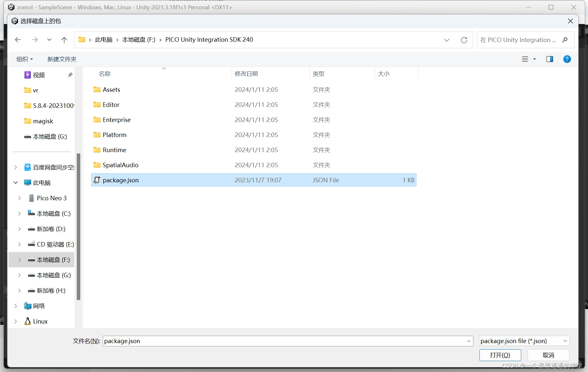Refresh the current folder listing

click(464, 40)
